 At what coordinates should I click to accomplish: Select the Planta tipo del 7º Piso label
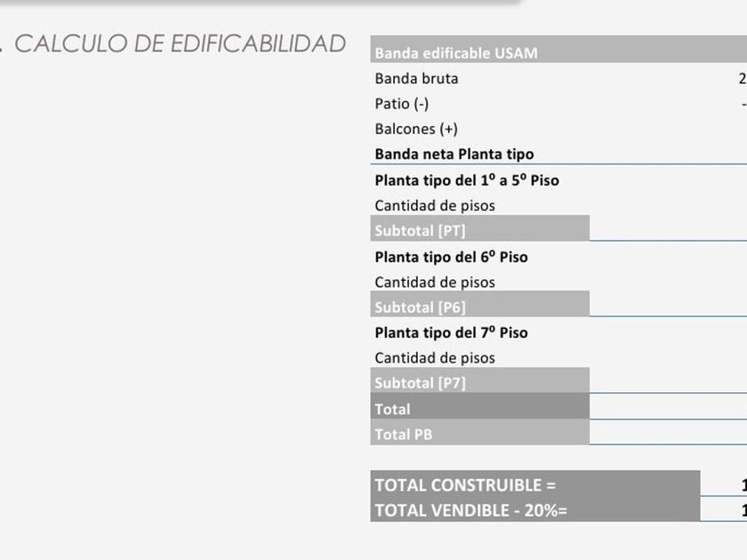451,332
